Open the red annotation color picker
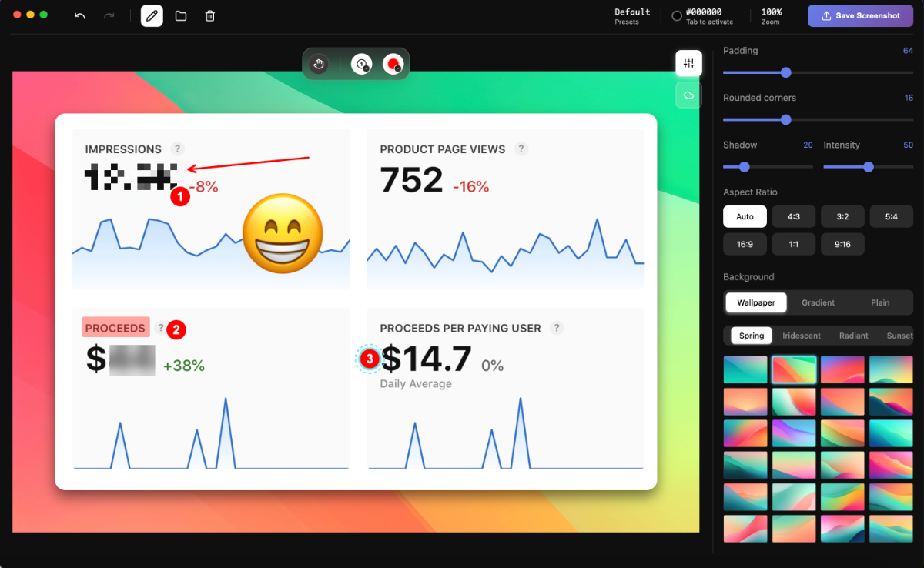Screen dimensions: 924x568 [x=393, y=64]
